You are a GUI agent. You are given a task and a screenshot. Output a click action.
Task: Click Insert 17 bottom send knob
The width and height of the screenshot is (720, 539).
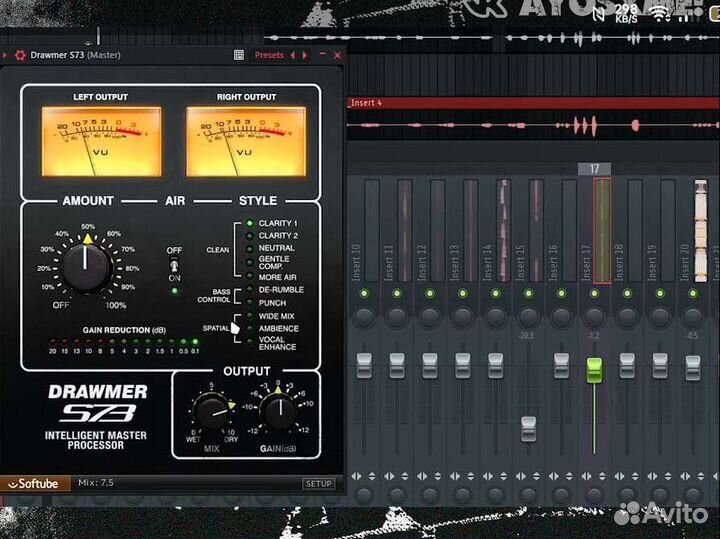[x=594, y=495]
